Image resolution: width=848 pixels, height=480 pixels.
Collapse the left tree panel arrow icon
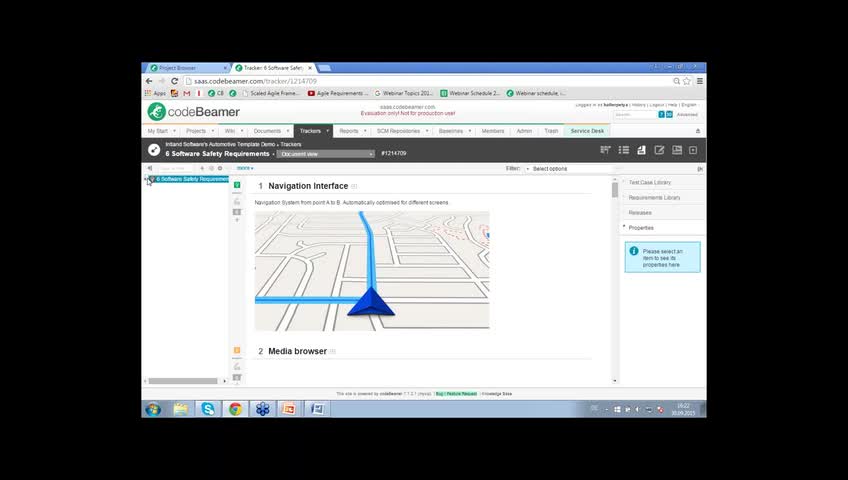pyautogui.click(x=150, y=168)
